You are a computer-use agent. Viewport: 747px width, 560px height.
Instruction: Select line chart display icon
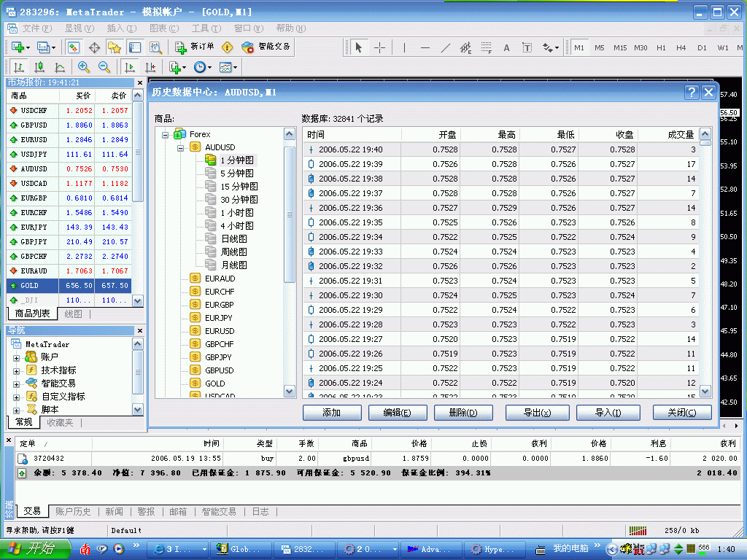(x=60, y=67)
